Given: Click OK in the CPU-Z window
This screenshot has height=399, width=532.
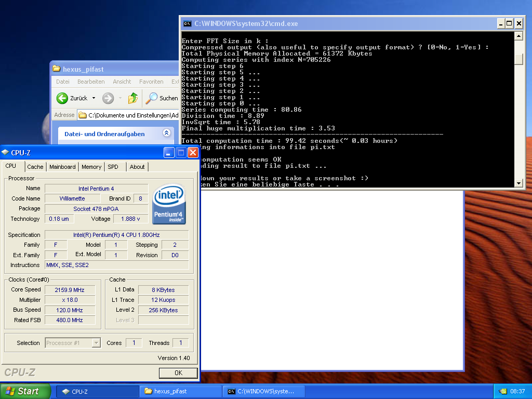Looking at the screenshot, I should tap(179, 373).
